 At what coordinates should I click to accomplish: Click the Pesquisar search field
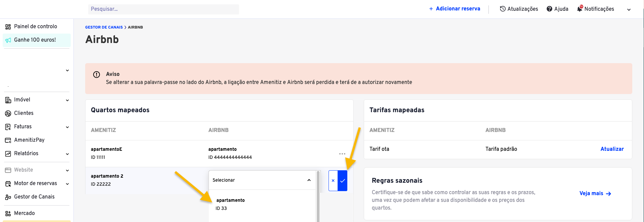coord(164,9)
